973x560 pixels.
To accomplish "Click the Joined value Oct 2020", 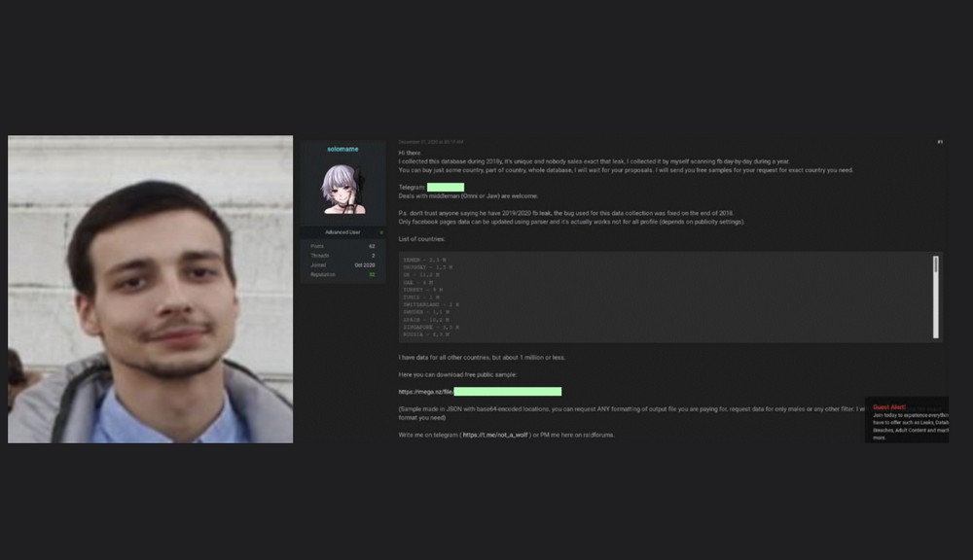I will pyautogui.click(x=365, y=264).
